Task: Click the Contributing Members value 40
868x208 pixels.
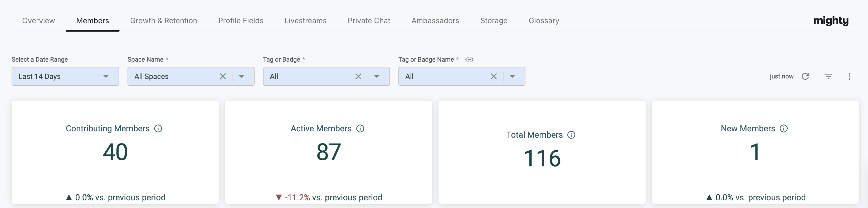Action: 115,152
